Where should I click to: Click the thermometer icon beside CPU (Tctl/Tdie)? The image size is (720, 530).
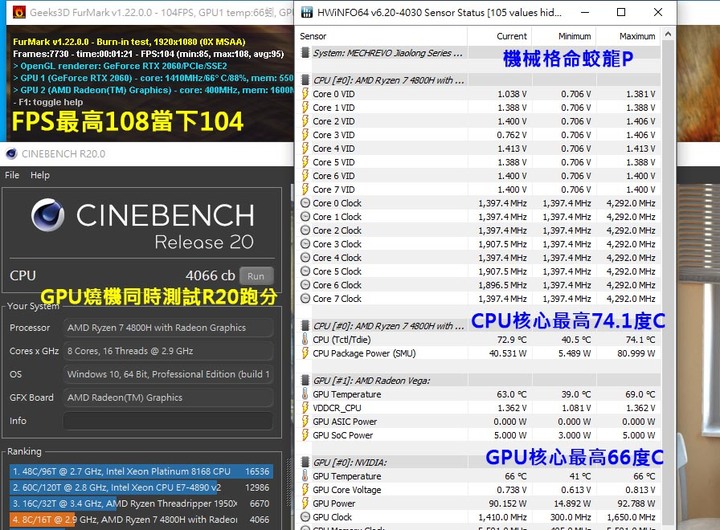click(x=305, y=339)
